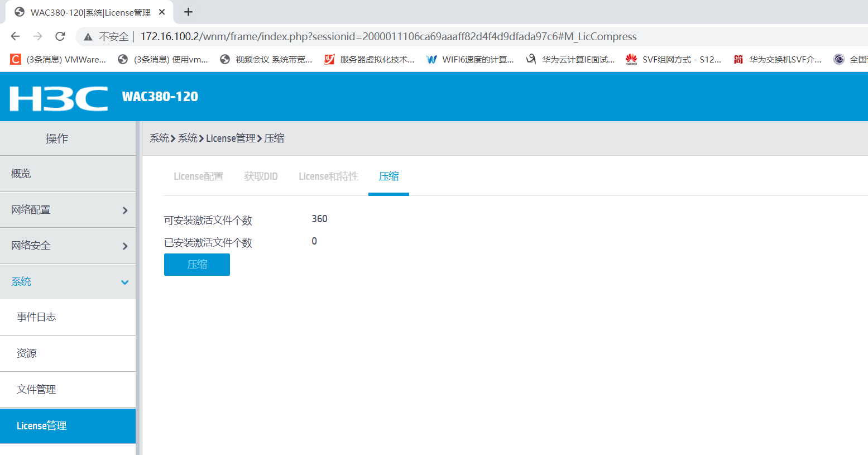868x455 pixels.
Task: Open the 全国 bookmark at the bar's end
Action: 850,59
